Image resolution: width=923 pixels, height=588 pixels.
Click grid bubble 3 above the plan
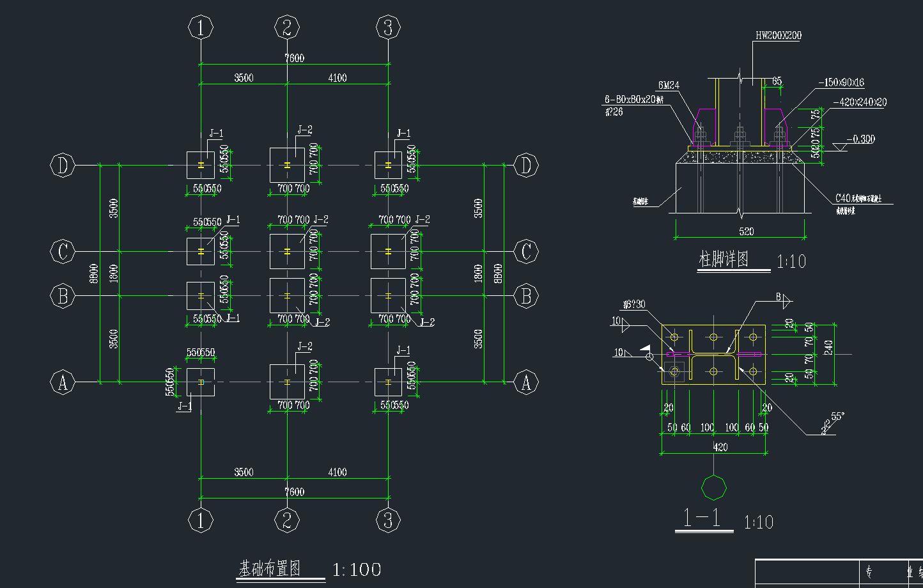pos(387,28)
